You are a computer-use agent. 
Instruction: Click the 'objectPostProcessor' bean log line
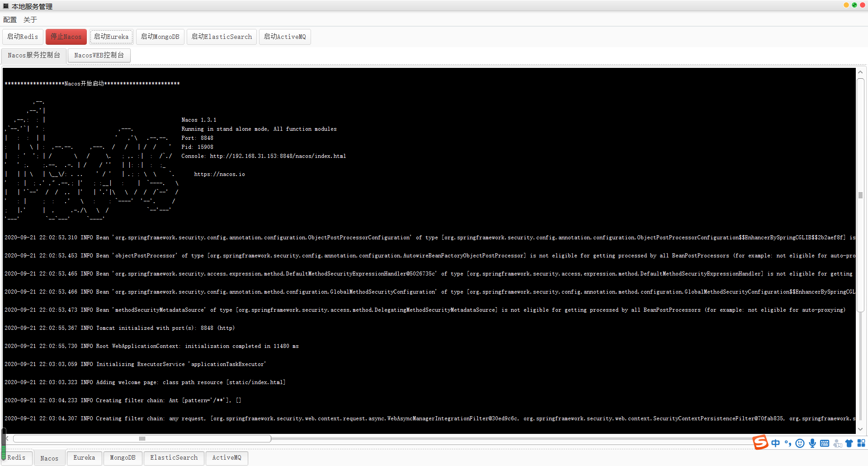(429, 256)
